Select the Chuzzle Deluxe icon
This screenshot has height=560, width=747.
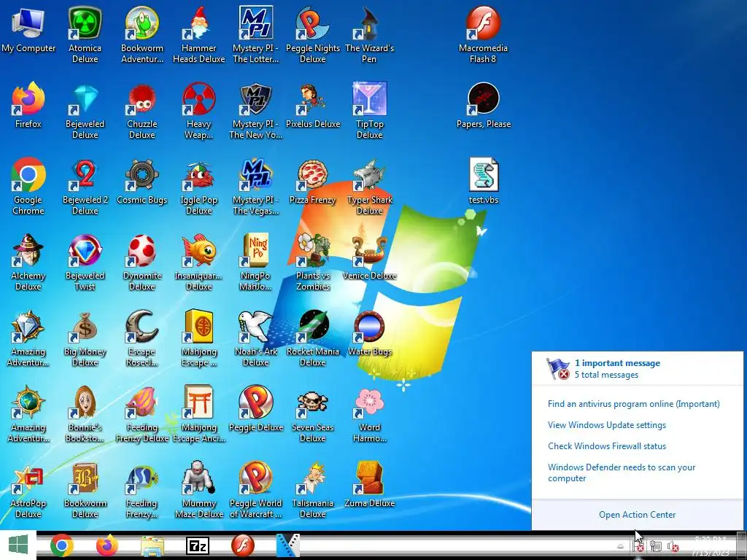click(142, 98)
